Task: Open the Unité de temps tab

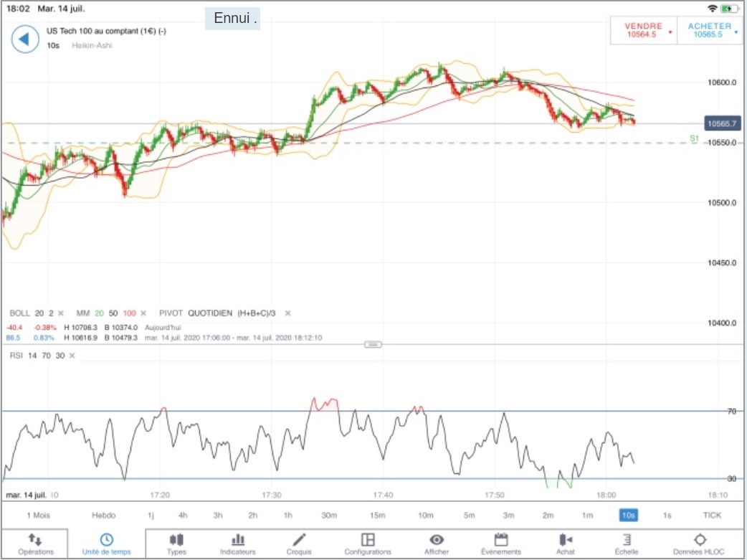Action: coord(106,544)
